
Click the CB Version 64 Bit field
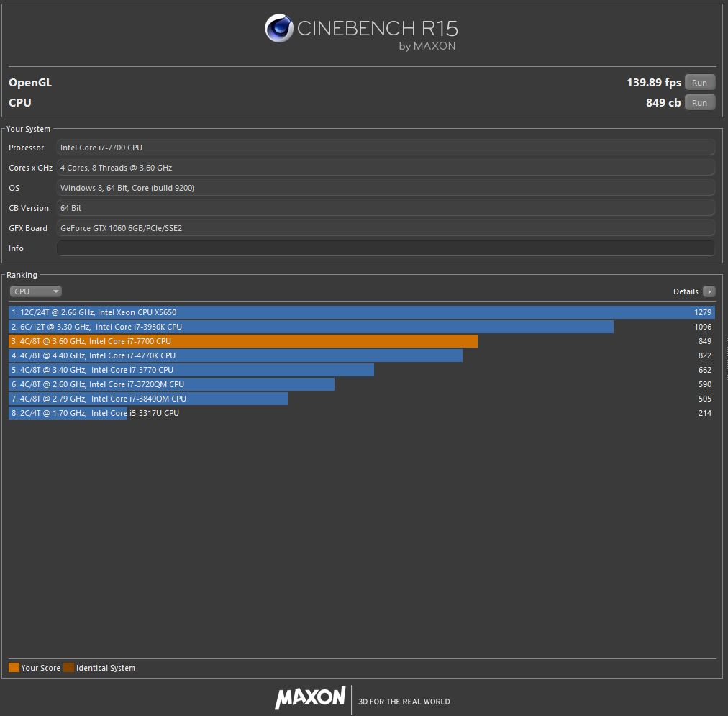pos(386,208)
